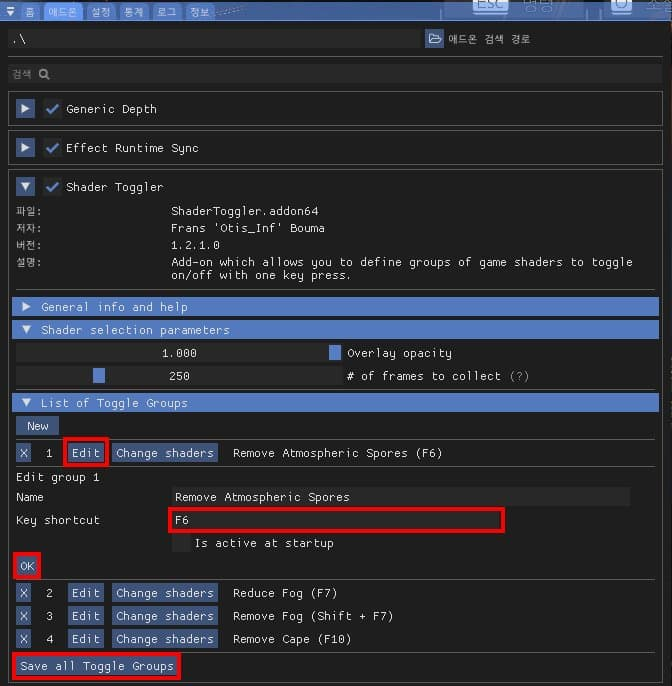Click the Key shortcut field F6
This screenshot has width=672, height=686.
click(x=336, y=520)
